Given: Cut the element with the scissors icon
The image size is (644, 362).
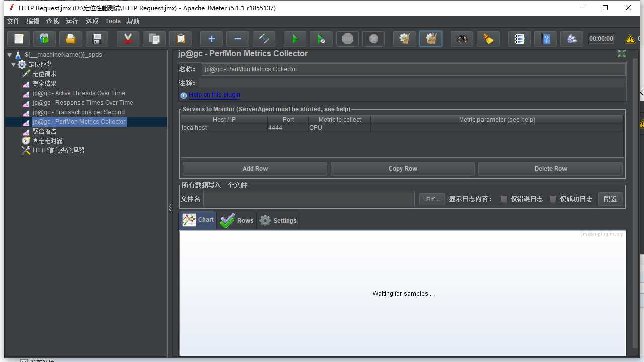Looking at the screenshot, I should pyautogui.click(x=128, y=39).
